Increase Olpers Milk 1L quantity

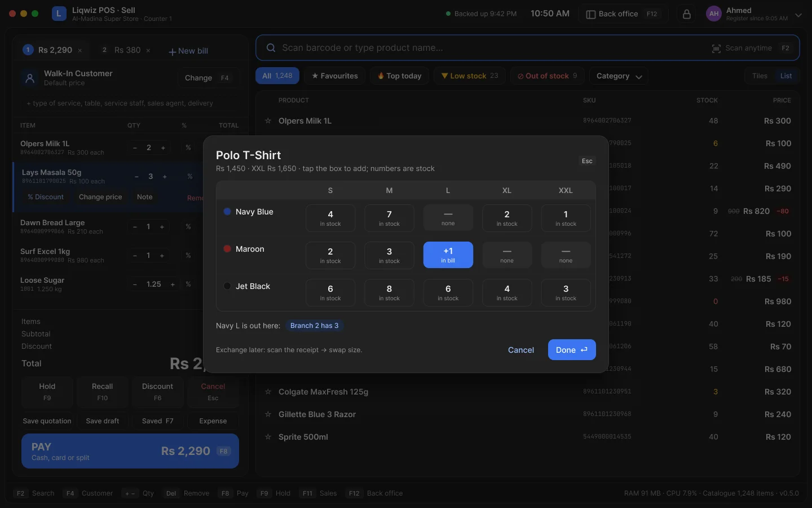[163, 148]
